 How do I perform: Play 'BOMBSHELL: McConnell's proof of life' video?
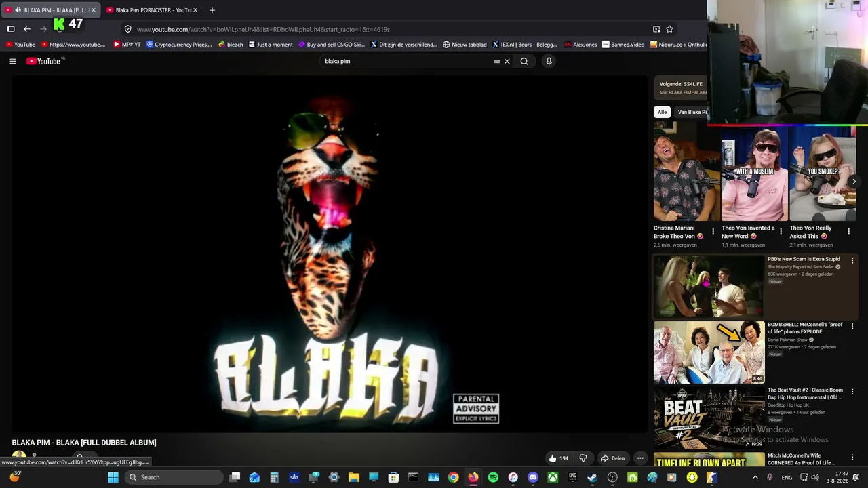click(709, 352)
